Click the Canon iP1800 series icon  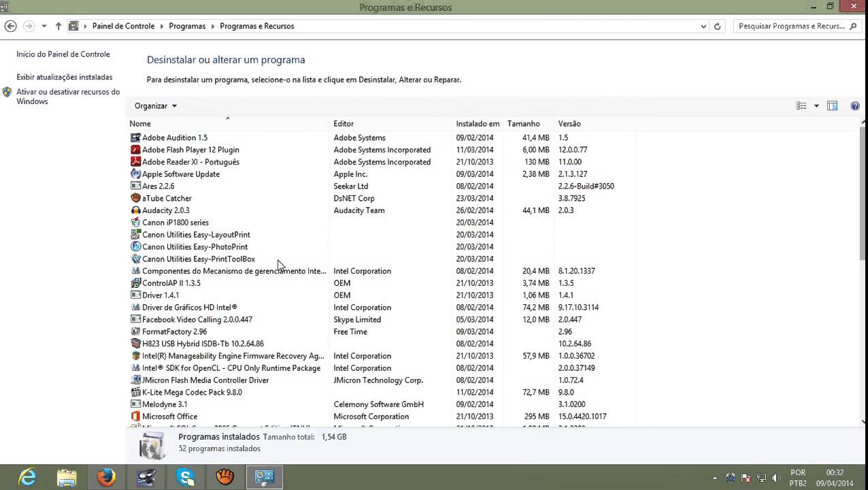click(x=135, y=223)
